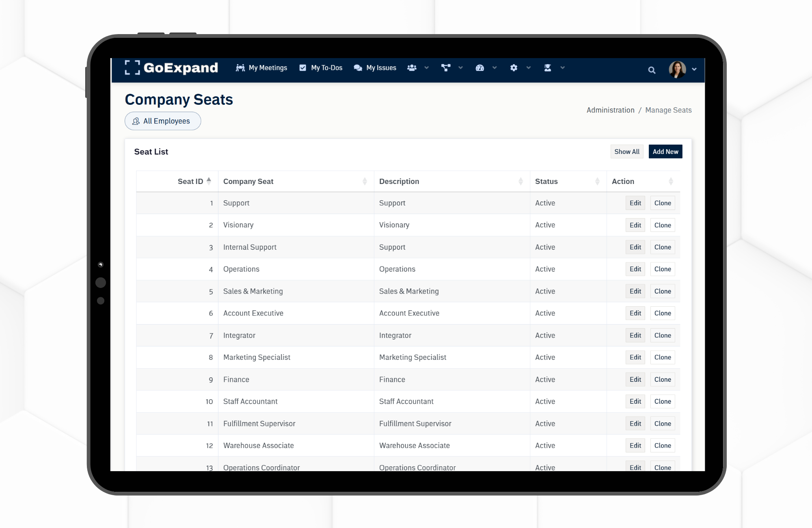Image resolution: width=812 pixels, height=528 pixels.
Task: Click the GoExpand logo
Action: [171, 68]
